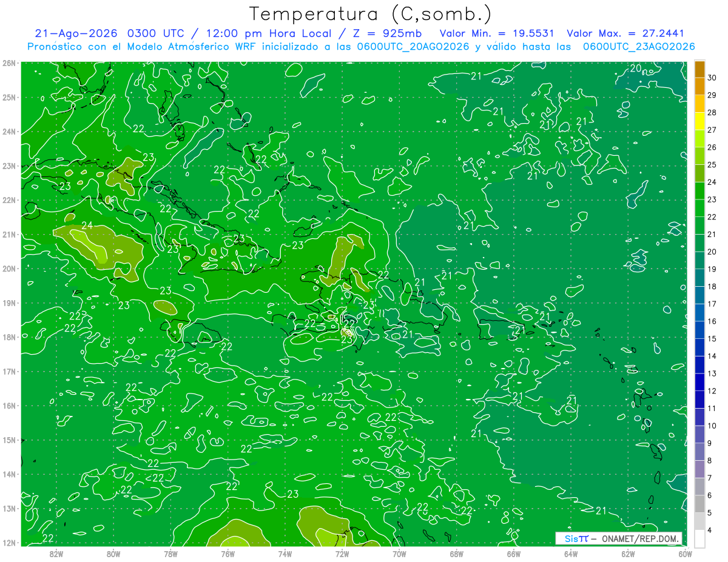Click the "68W" longitude axis label
This screenshot has height=562, width=728.
click(x=457, y=554)
